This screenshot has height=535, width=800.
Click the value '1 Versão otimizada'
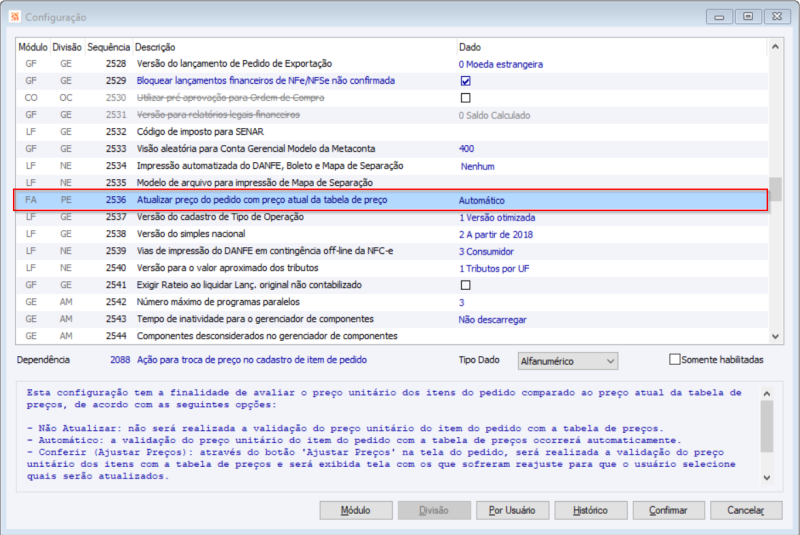(497, 217)
